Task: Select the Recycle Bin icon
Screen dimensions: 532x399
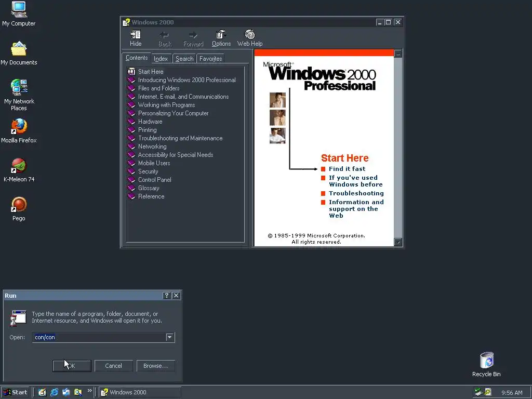Action: tap(486, 364)
